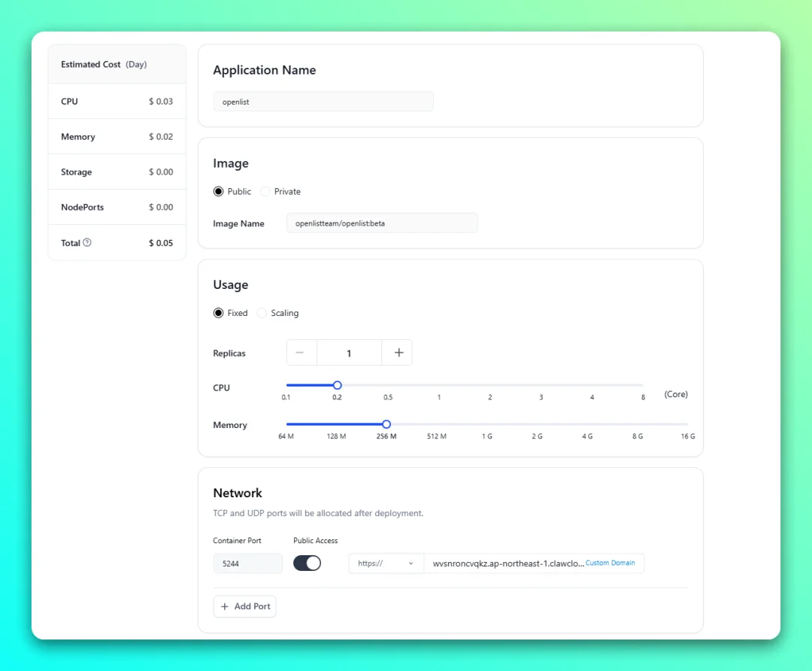This screenshot has width=812, height=671.
Task: Set CPU slider to 1 core mark
Action: pos(439,385)
